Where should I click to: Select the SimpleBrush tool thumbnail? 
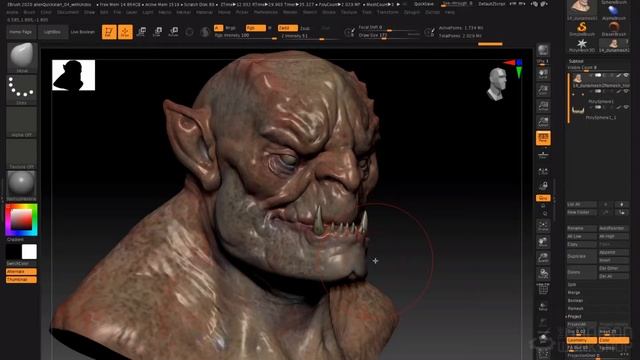pos(582,29)
